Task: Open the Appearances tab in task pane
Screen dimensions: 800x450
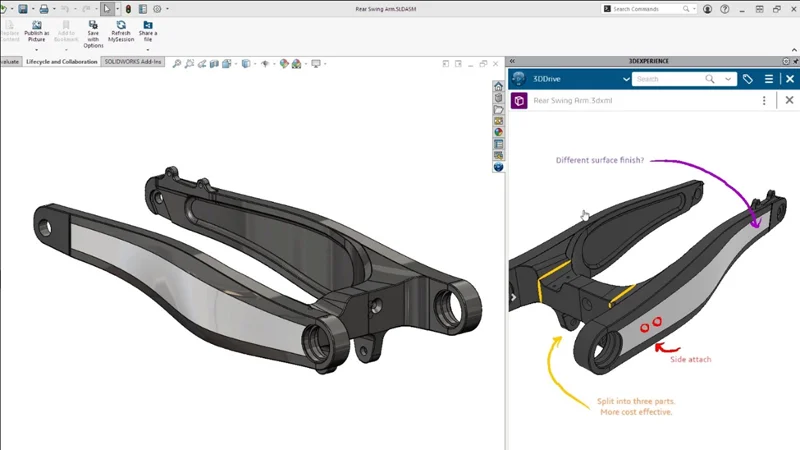Action: 498,132
